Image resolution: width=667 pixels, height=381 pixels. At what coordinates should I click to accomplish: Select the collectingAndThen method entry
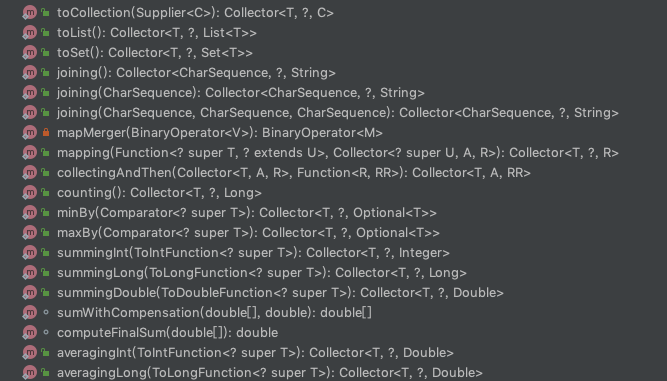pos(294,173)
